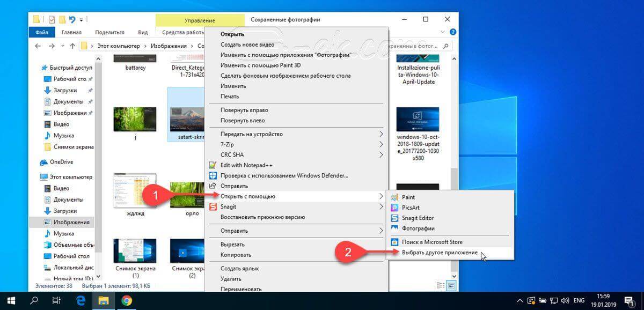Click the Windows Defender shield icon
Viewport: 644px width, 310px height.
coord(212,175)
